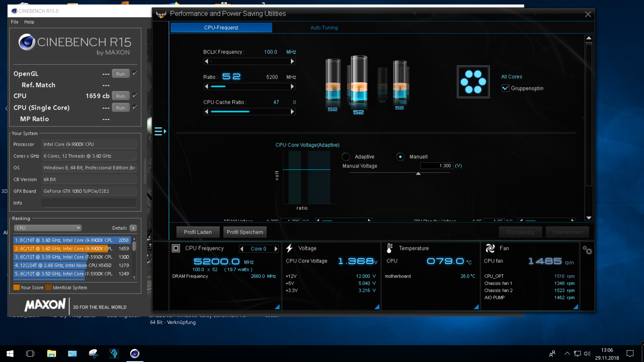Viewport: 644px width, 362px height.
Task: Click the Profil Laden button
Action: (x=198, y=232)
